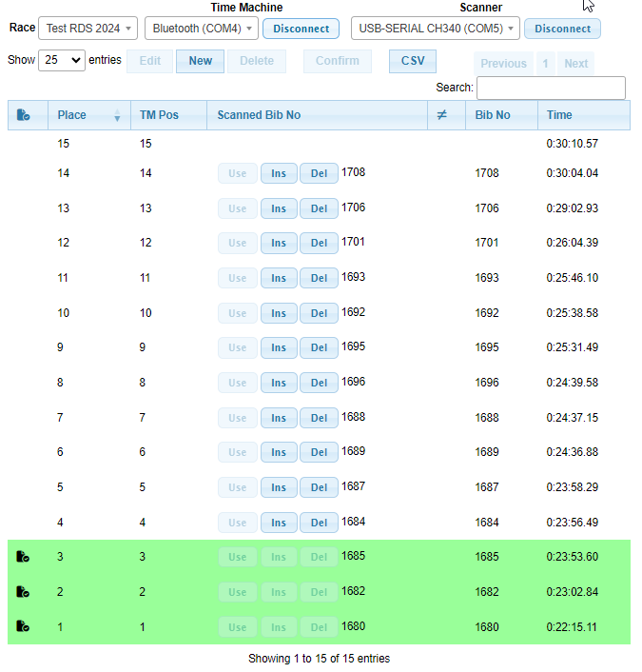Click the confirmed icon in the Place 3 row
Viewport: 642px width, 672px height.
click(x=23, y=557)
